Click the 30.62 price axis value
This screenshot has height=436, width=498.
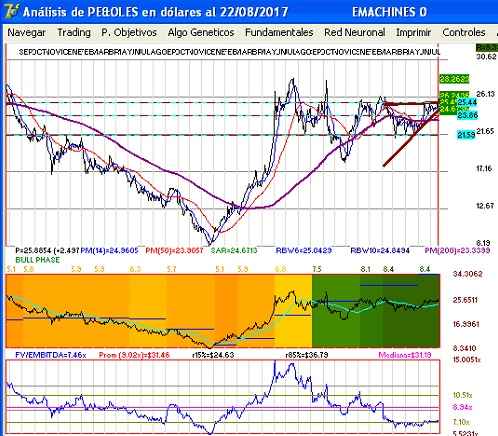point(486,57)
